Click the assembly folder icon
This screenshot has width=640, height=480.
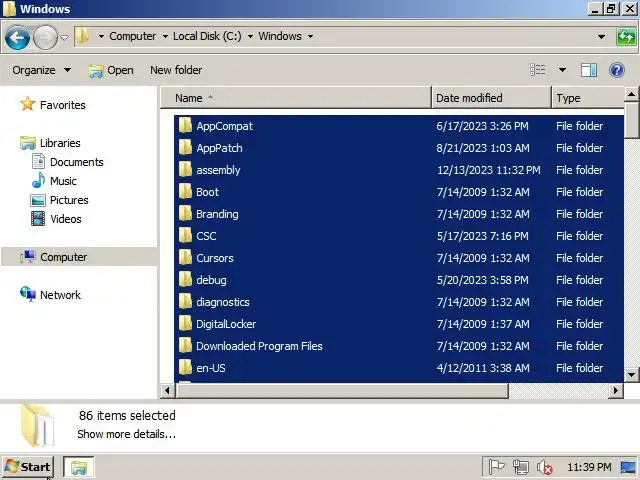[185, 169]
